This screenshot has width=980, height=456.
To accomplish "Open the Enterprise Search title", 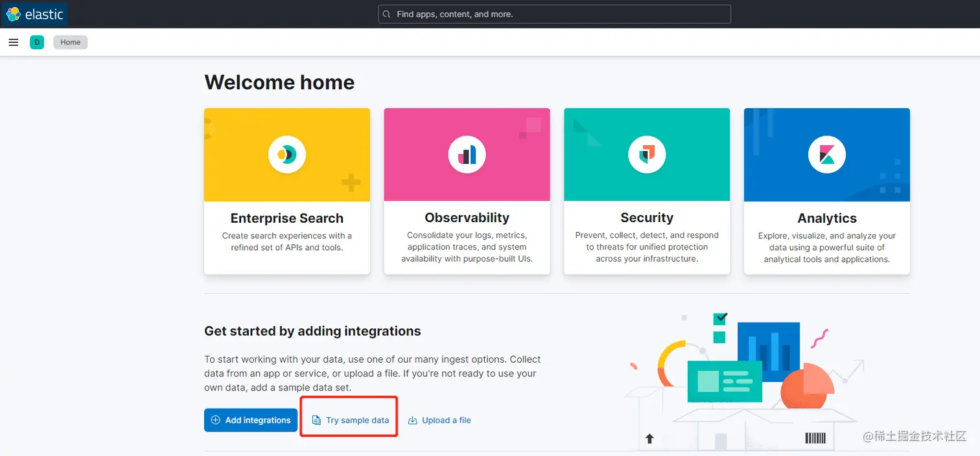I will click(287, 218).
